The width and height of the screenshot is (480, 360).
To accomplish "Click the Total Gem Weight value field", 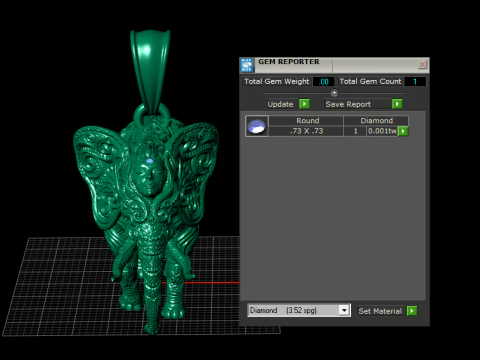I will pyautogui.click(x=323, y=82).
